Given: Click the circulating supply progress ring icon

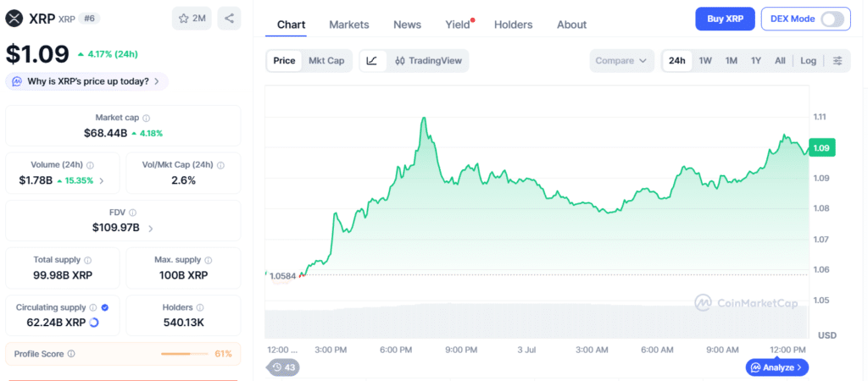Looking at the screenshot, I should tap(94, 323).
